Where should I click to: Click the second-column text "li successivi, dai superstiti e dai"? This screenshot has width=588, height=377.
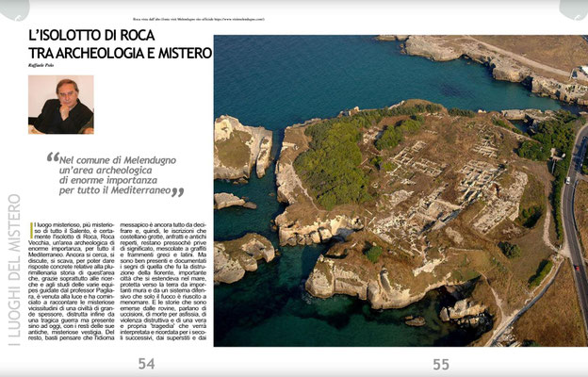tap(163, 338)
